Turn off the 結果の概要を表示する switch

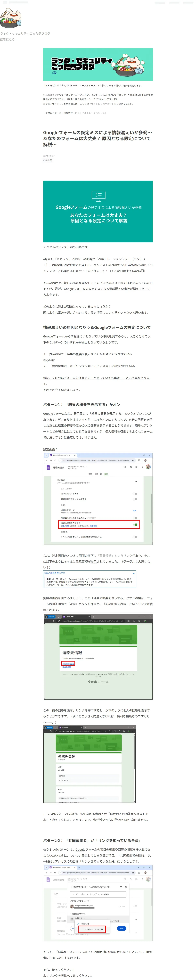point(135,525)
